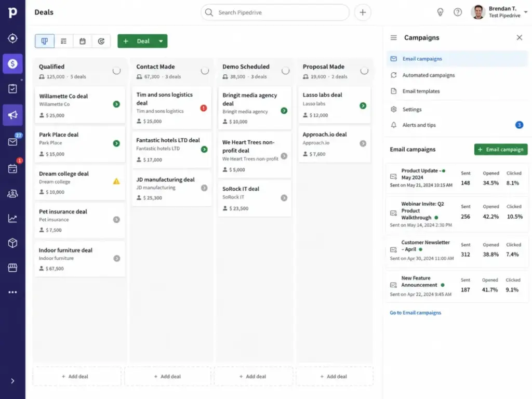Click green activity arrow on Park Place deal

coord(116,143)
